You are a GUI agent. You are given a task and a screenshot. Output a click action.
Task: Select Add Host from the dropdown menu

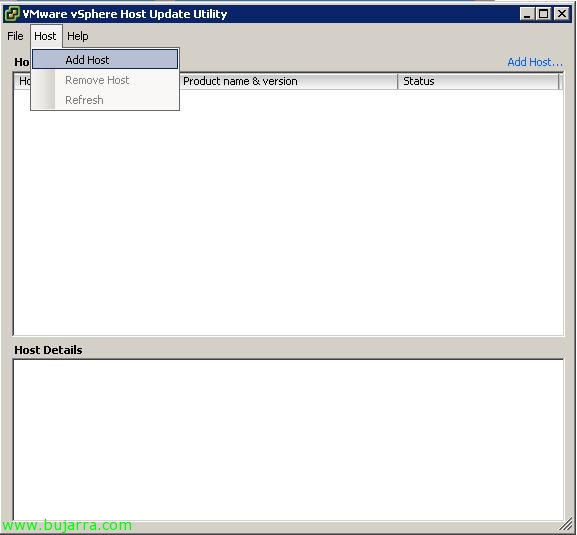[105, 60]
